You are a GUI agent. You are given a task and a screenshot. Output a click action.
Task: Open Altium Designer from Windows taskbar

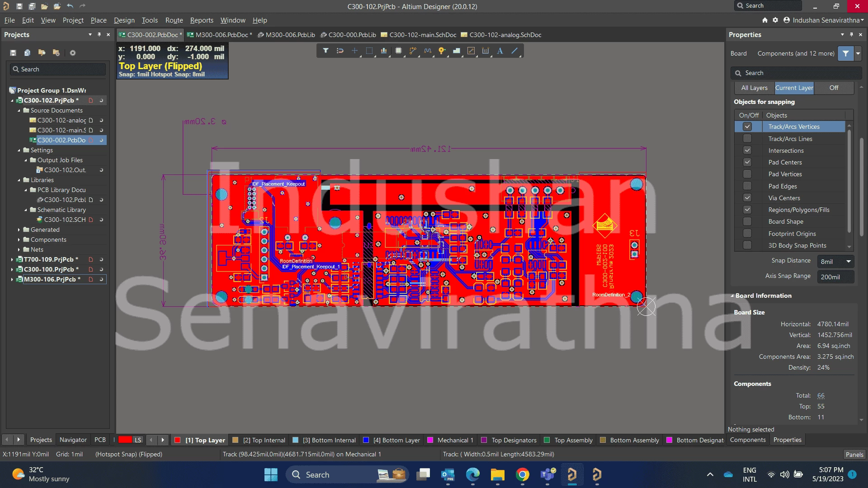[572, 474]
